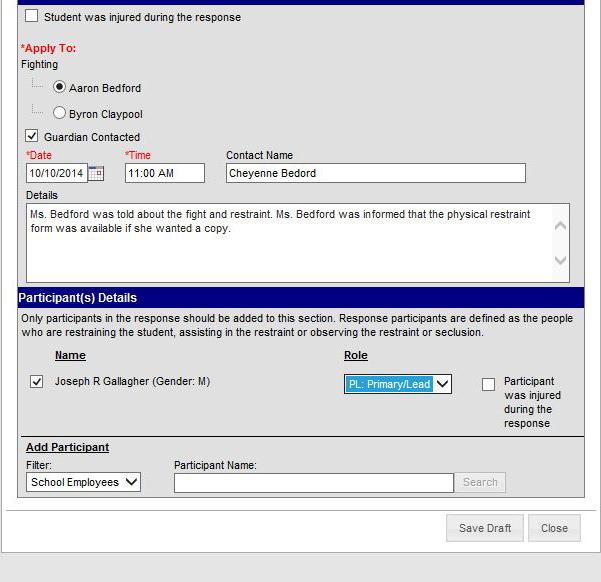601x582 pixels.
Task: Click the Details scroll down arrow
Action: 560,260
